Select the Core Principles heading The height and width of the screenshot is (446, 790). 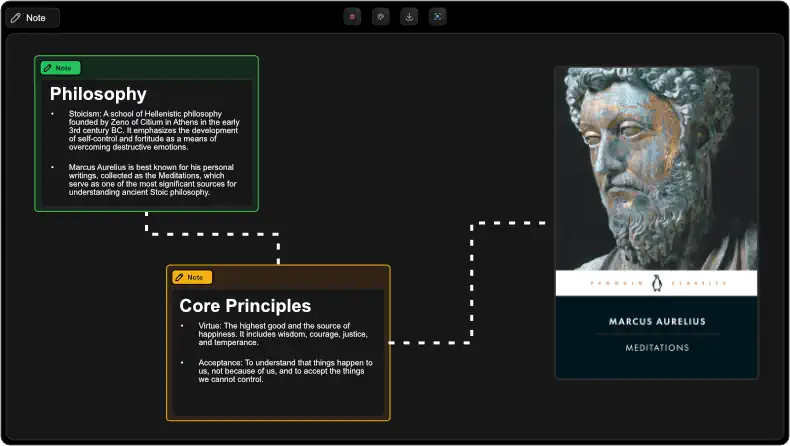click(x=245, y=306)
